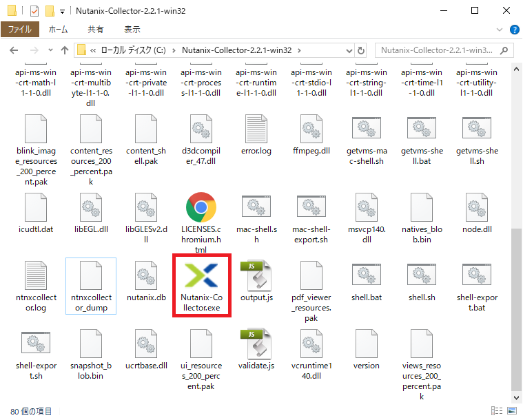The height and width of the screenshot is (420, 523).
Task: Select the shell-export.bat file icon
Action: (477, 274)
